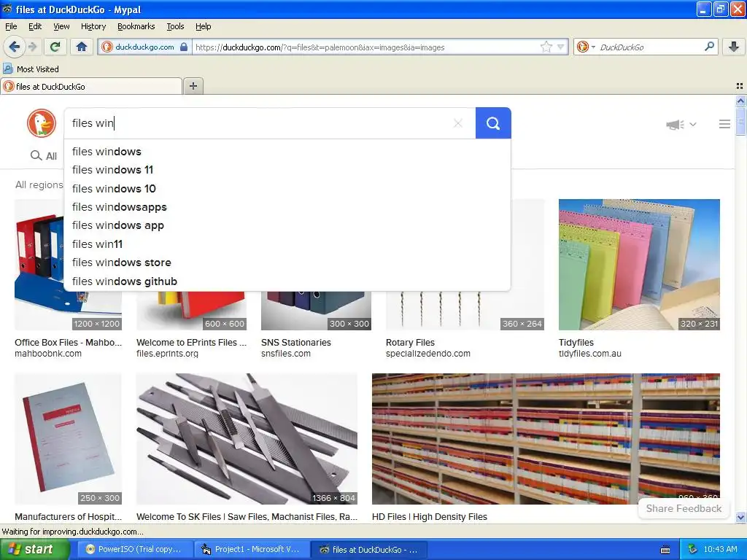Click the duckduckgo.com site identity badge

[145, 47]
